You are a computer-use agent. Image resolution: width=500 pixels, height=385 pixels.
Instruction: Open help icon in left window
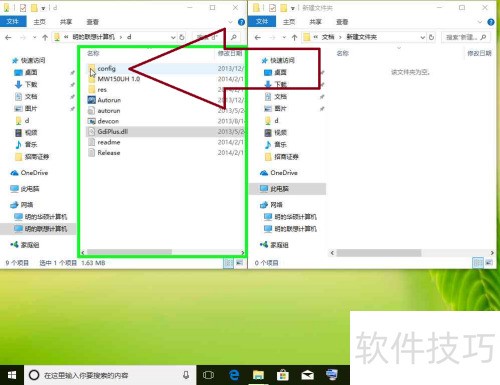241,22
